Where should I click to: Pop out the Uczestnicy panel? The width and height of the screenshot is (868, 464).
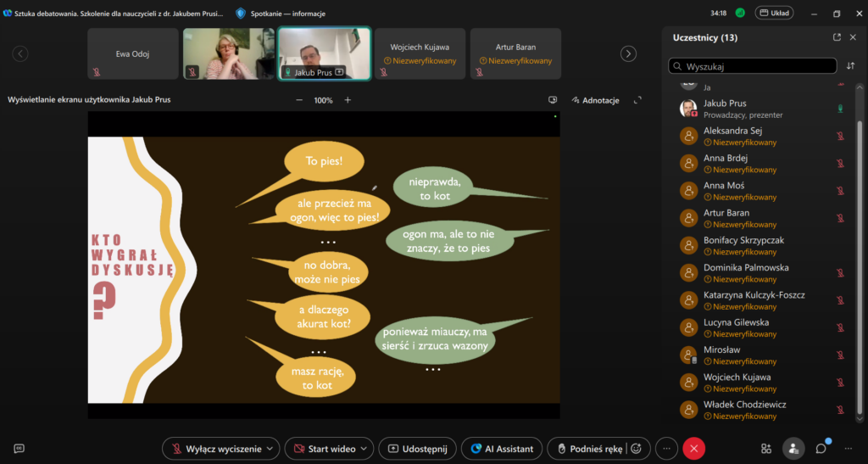point(837,37)
